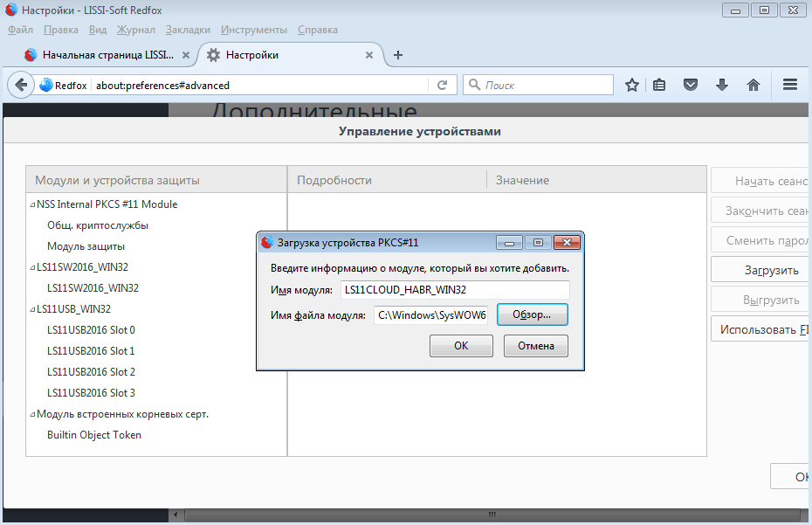The height and width of the screenshot is (525, 812).
Task: Reload the page with the refresh icon
Action: pyautogui.click(x=442, y=85)
